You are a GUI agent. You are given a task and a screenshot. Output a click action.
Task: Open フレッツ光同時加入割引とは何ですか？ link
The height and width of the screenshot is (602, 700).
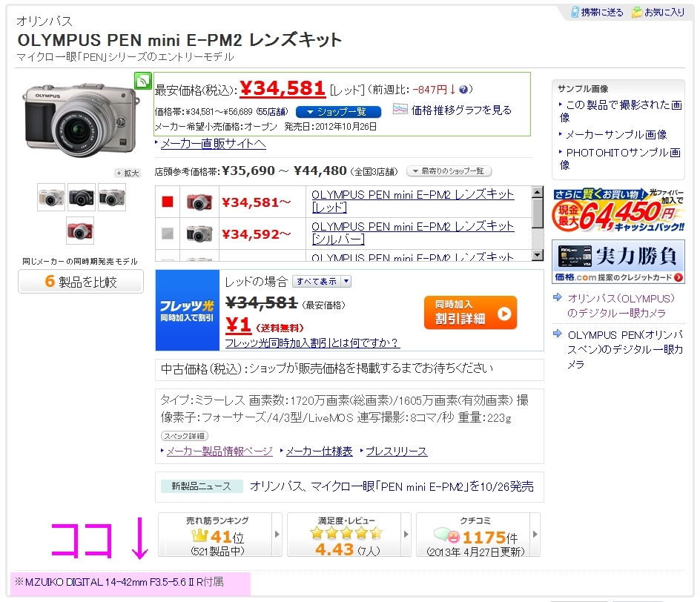[x=312, y=343]
